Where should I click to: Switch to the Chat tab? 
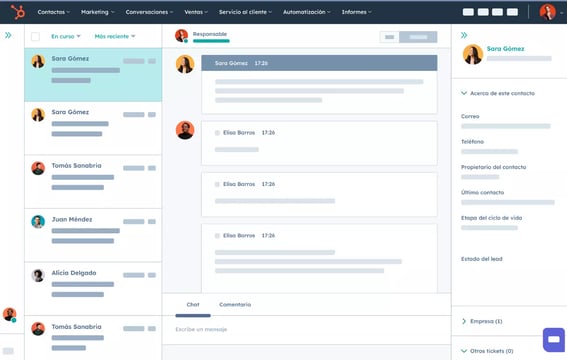(x=193, y=305)
